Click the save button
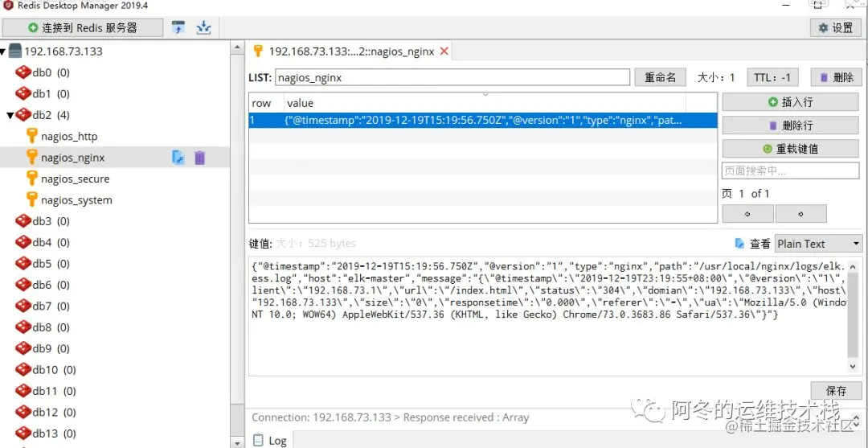 (837, 390)
